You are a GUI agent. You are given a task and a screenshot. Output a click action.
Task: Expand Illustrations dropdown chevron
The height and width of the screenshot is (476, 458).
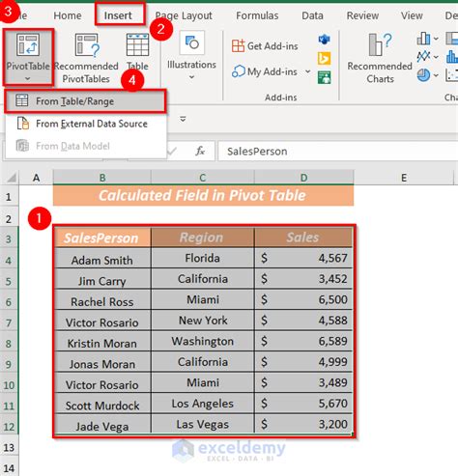click(x=191, y=77)
